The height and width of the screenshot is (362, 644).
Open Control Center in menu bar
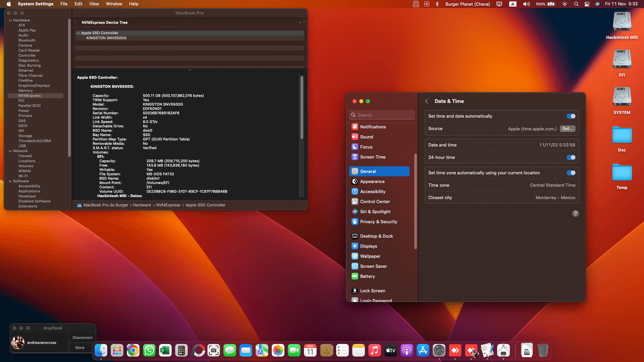coord(587,4)
